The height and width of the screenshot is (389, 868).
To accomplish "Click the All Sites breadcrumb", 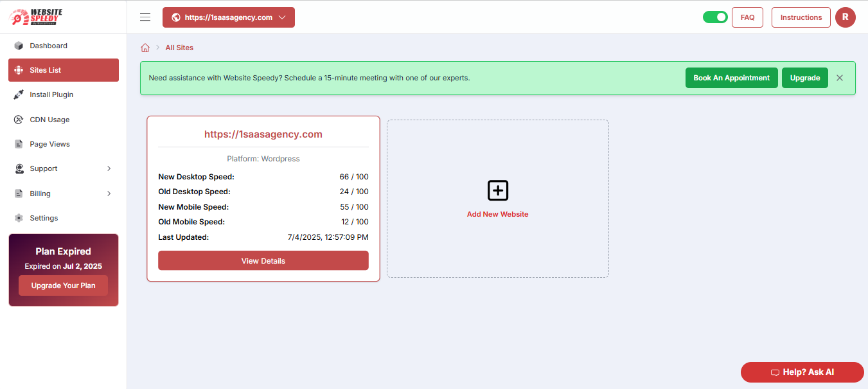I will click(179, 48).
